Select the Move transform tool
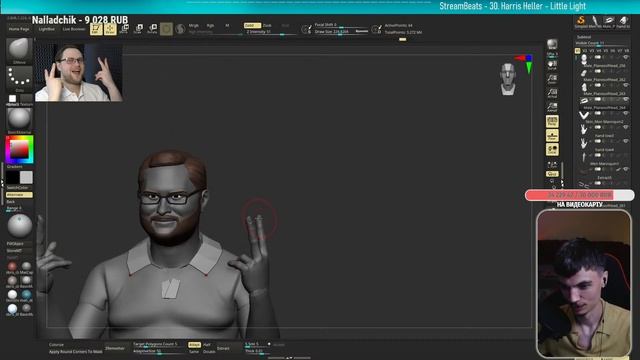Image resolution: width=640 pixels, height=360 pixels. (x=124, y=29)
